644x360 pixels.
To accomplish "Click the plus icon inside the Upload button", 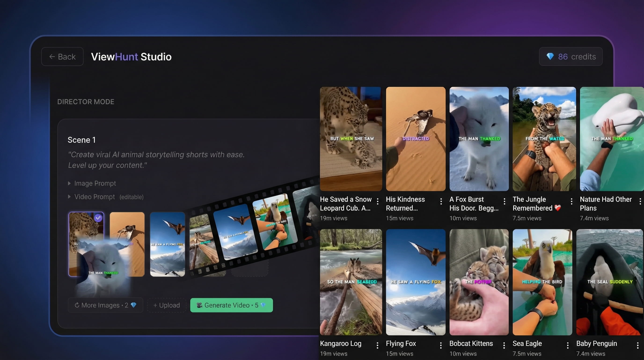I will point(155,305).
